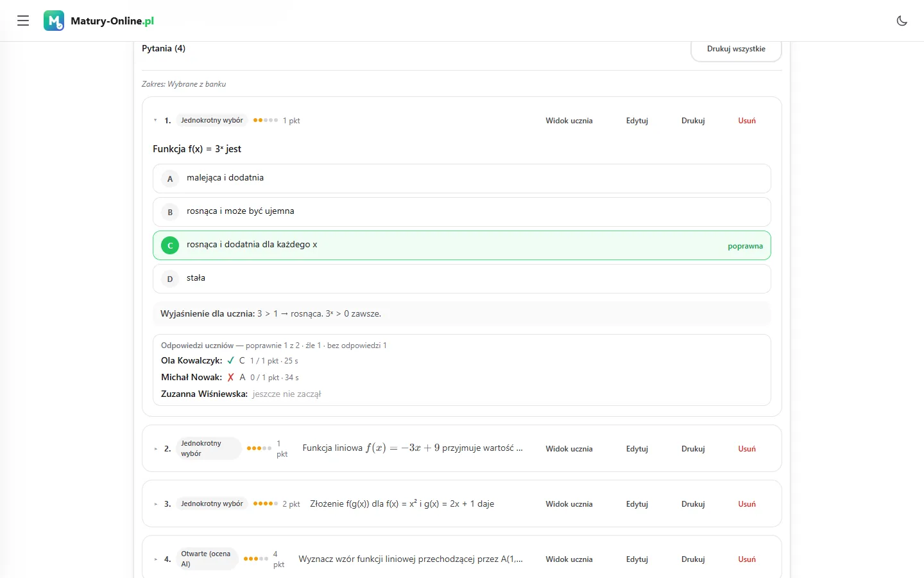Click Drukuj for question 2
This screenshot has height=578, width=924.
coord(693,449)
